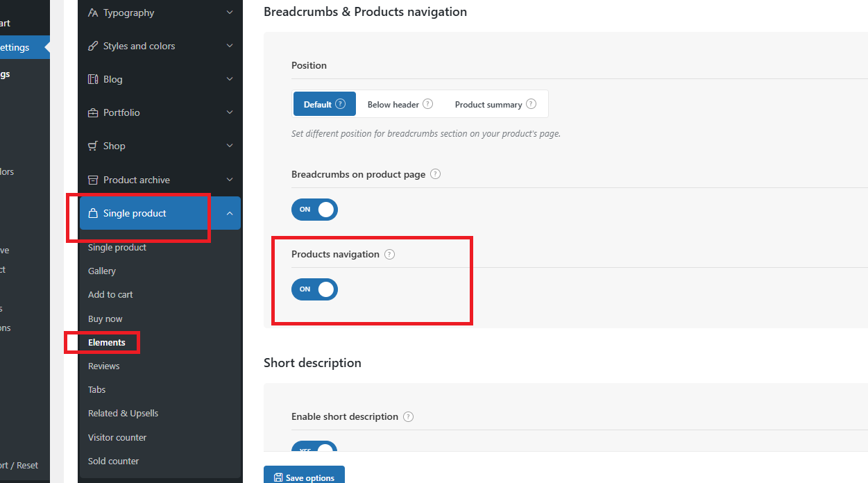The image size is (868, 483).
Task: Click the Shop cart icon
Action: (93, 146)
